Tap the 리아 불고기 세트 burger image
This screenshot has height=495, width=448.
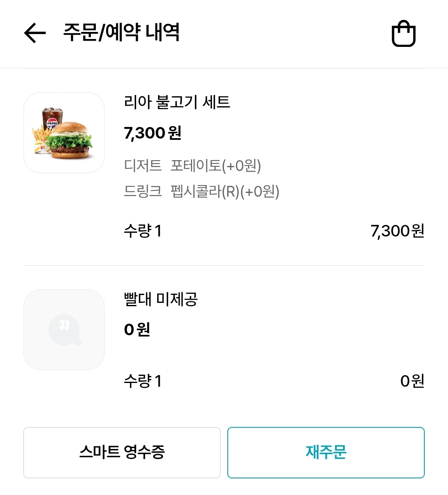click(x=64, y=133)
